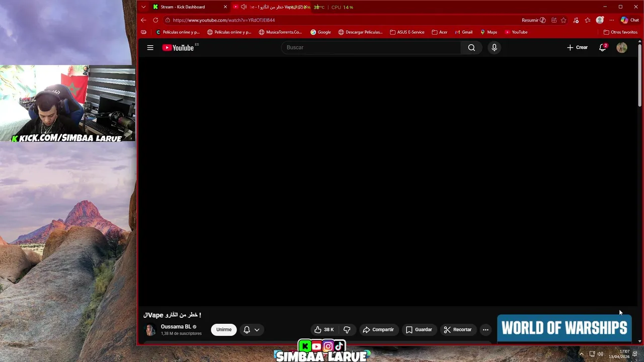Open the YouTube account avatar menu
Image resolution: width=644 pixels, height=362 pixels.
point(622,47)
